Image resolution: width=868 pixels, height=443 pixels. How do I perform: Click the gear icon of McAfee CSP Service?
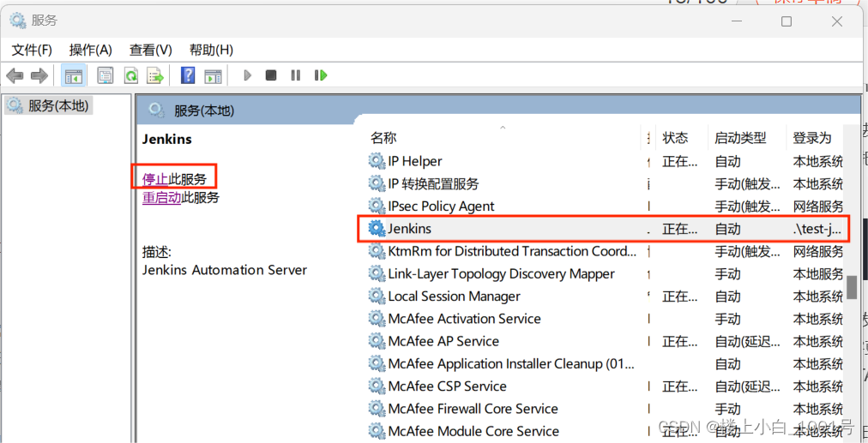377,386
